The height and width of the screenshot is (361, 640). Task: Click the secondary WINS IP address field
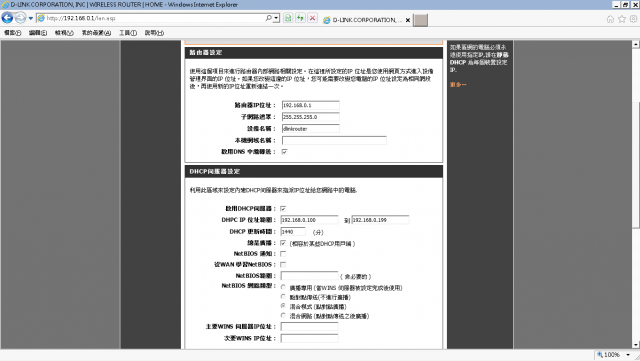309,339
